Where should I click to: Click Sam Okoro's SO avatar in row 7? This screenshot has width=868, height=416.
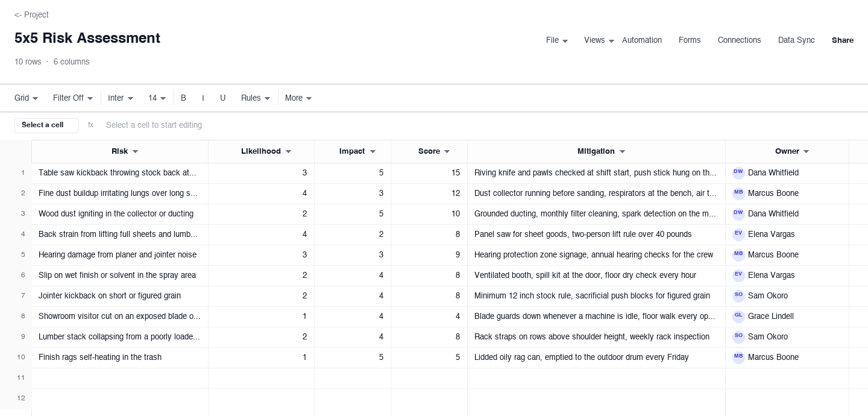coord(738,296)
